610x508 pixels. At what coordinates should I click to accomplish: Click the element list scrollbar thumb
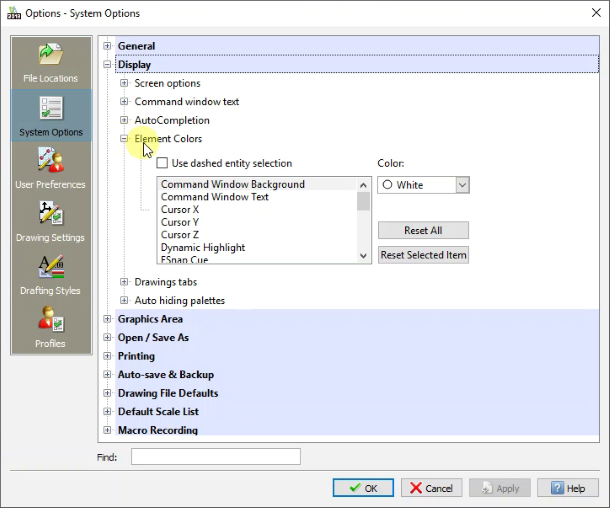pyautogui.click(x=363, y=201)
